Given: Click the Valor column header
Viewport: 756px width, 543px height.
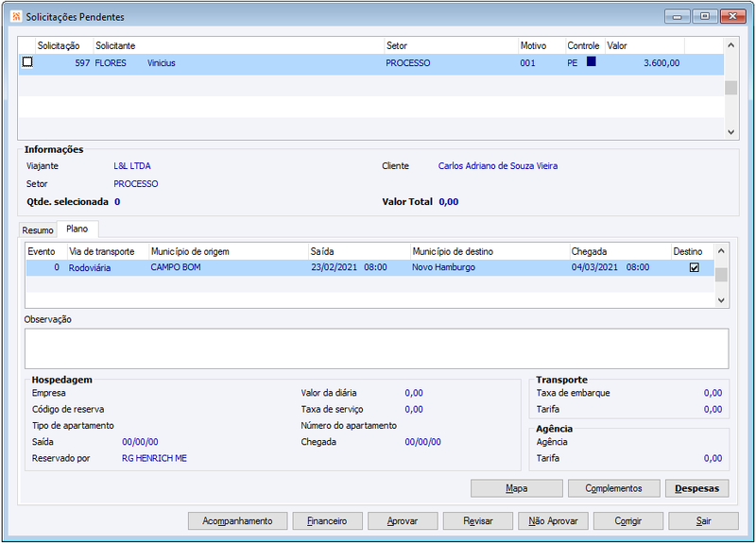Looking at the screenshot, I should 644,45.
